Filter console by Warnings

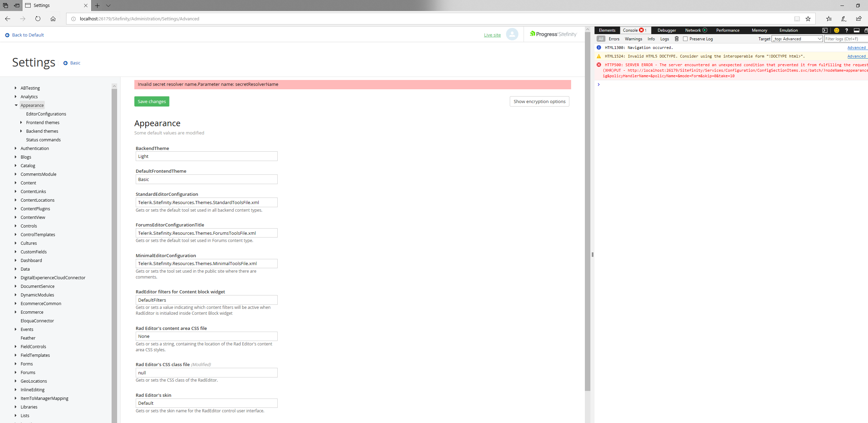tap(633, 39)
